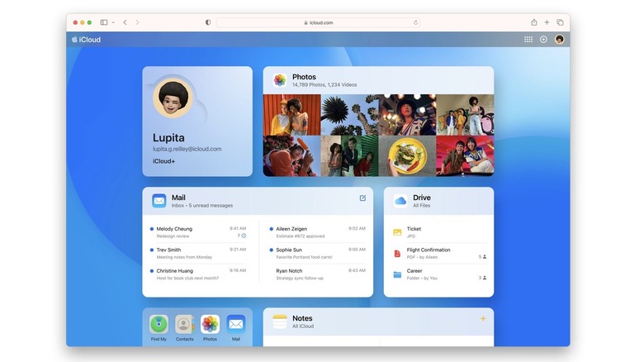Open the graffiti wall group photo
This screenshot has width=644, height=362.
click(465, 115)
